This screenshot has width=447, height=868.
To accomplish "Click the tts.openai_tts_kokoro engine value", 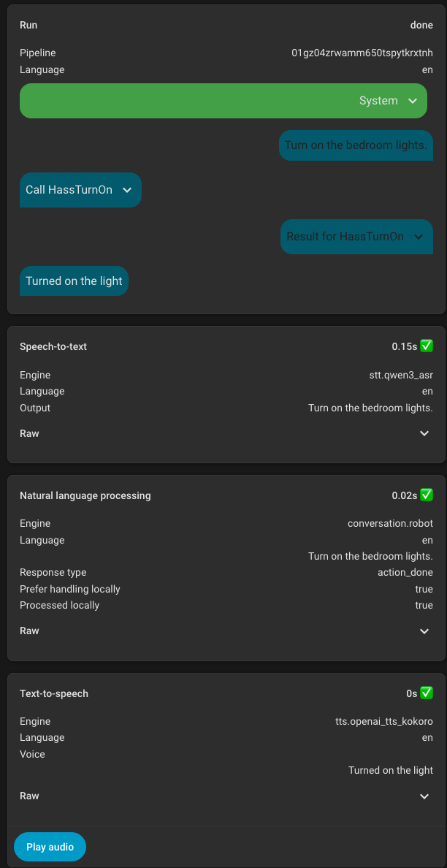I will (x=384, y=721).
